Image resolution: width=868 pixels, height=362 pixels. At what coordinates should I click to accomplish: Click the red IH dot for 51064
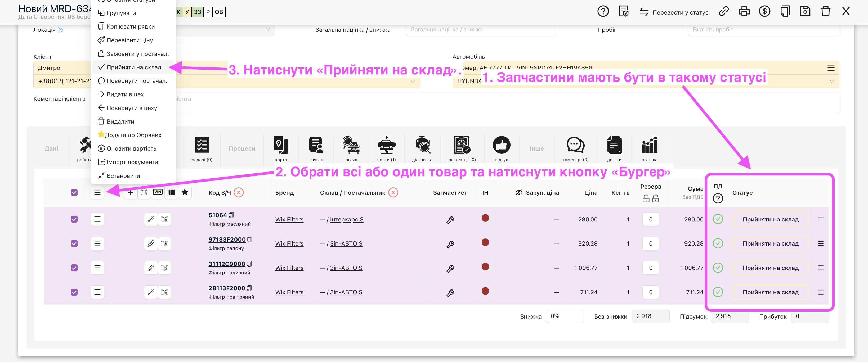click(485, 218)
